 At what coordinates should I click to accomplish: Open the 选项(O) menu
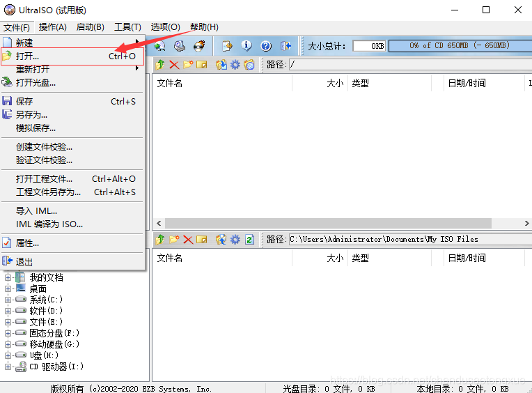pos(165,27)
